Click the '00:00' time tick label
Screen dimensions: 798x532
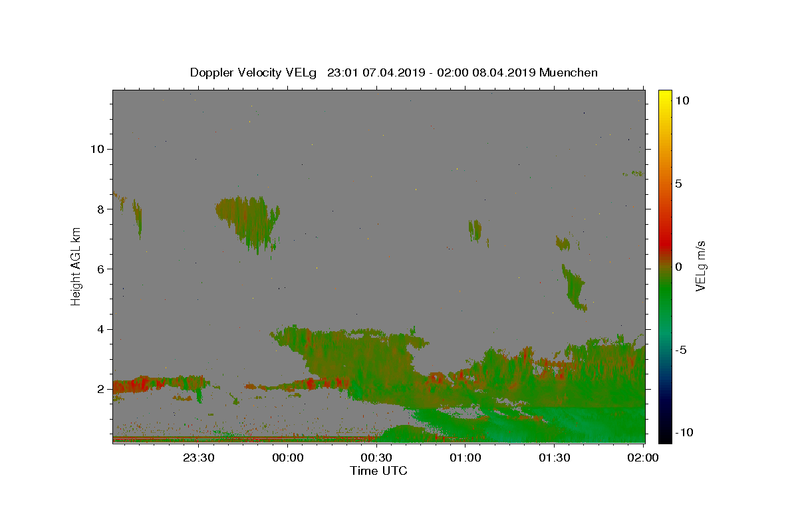coord(288,458)
